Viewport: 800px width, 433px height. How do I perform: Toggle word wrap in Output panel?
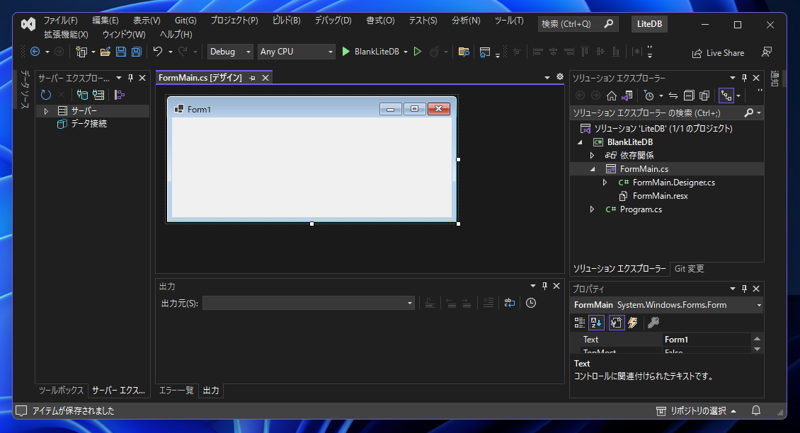tap(509, 303)
